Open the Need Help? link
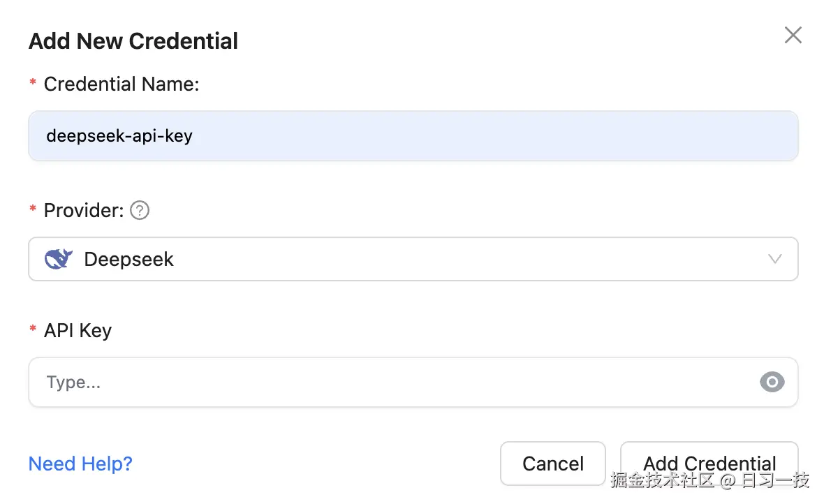Viewport: 824px width, 504px height. [80, 464]
